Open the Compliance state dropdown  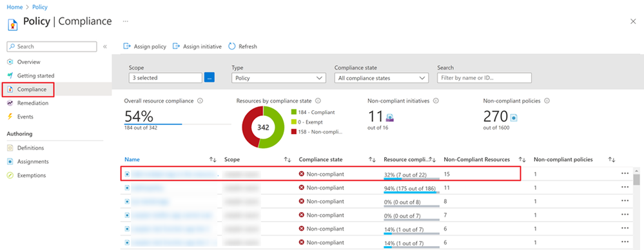click(x=382, y=77)
